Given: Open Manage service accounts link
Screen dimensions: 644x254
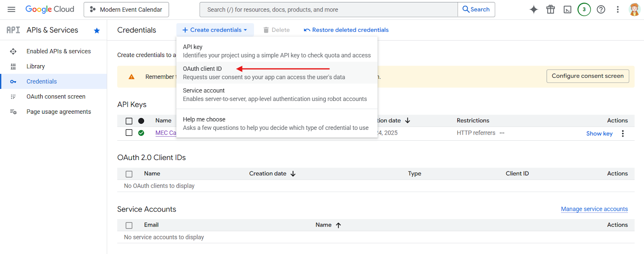Looking at the screenshot, I should click(x=594, y=209).
